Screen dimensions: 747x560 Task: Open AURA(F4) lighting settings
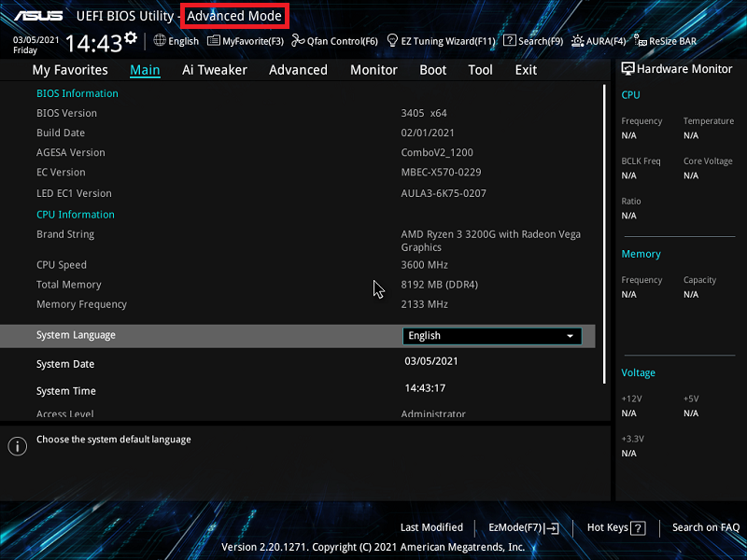(x=599, y=41)
